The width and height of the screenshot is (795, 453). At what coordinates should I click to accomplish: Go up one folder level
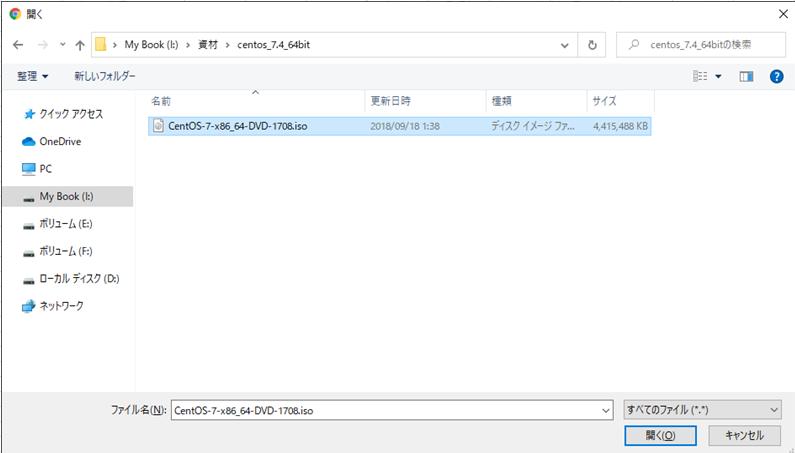[80, 45]
